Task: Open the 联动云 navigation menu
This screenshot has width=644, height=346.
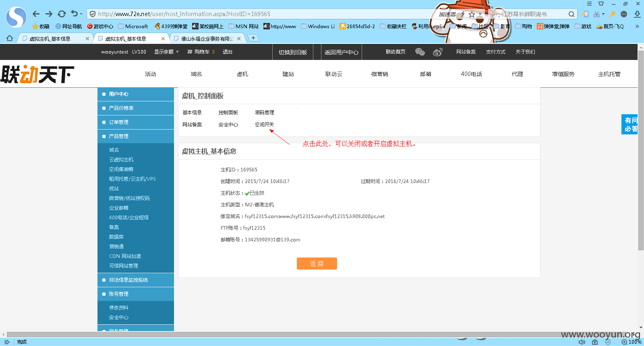Action: [334, 74]
